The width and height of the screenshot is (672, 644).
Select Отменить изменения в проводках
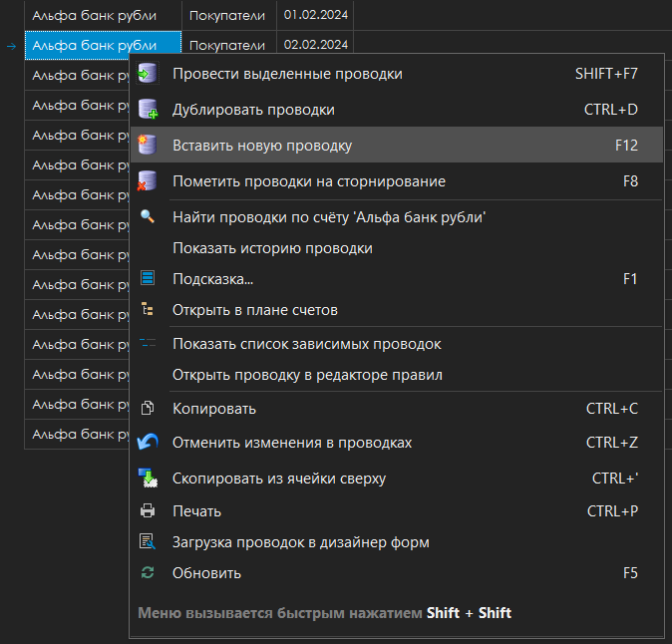click(x=397, y=443)
